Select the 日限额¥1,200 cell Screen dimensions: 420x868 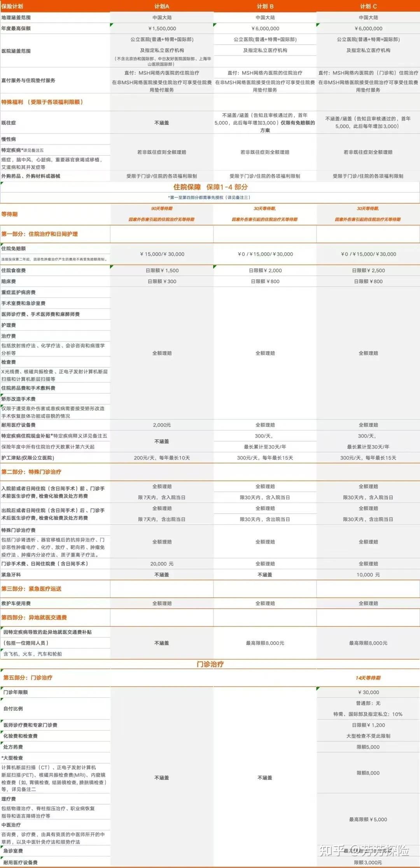368,725
